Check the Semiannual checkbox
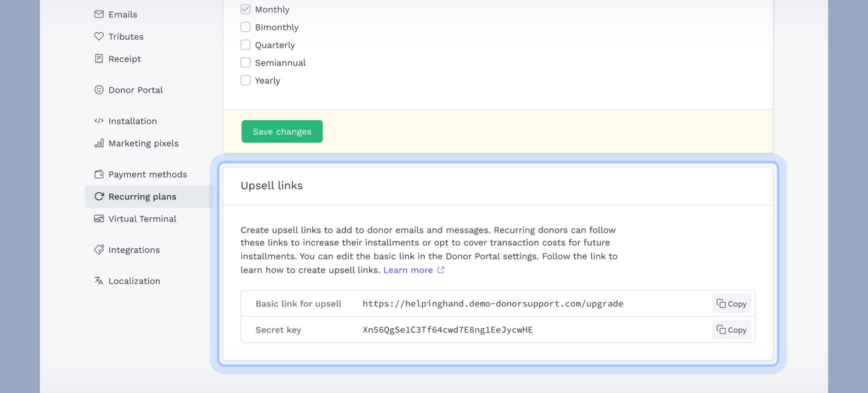 click(246, 62)
